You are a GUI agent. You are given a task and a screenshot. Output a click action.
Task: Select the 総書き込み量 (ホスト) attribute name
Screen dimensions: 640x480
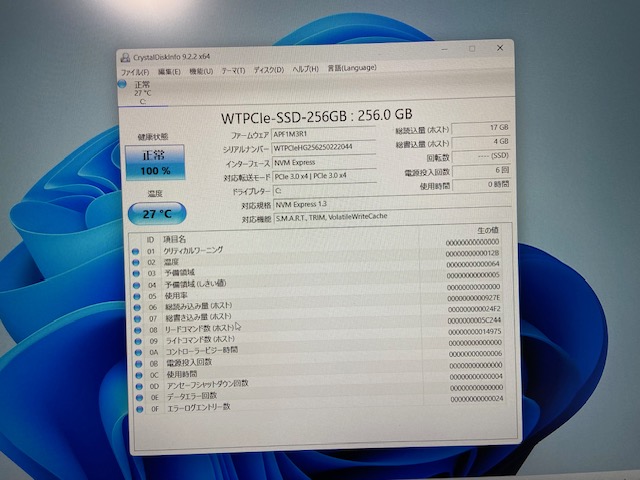pyautogui.click(x=198, y=317)
